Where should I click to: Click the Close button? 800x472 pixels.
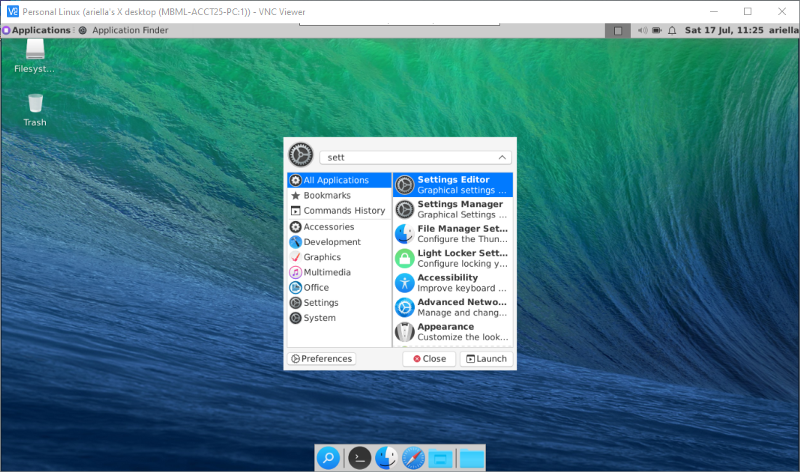click(x=429, y=359)
